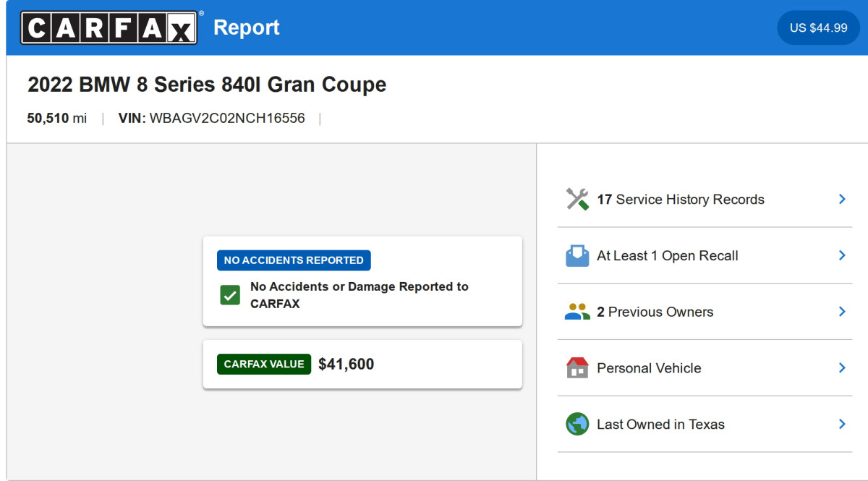The width and height of the screenshot is (868, 481).
Task: Expand the Last Owned in Texas chevron
Action: [x=842, y=424]
